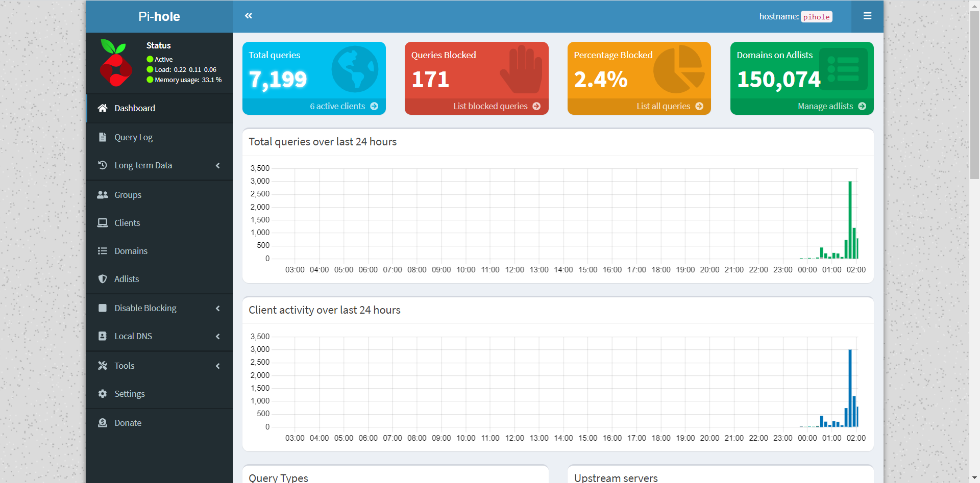Open the Dashboard menu item

(159, 108)
